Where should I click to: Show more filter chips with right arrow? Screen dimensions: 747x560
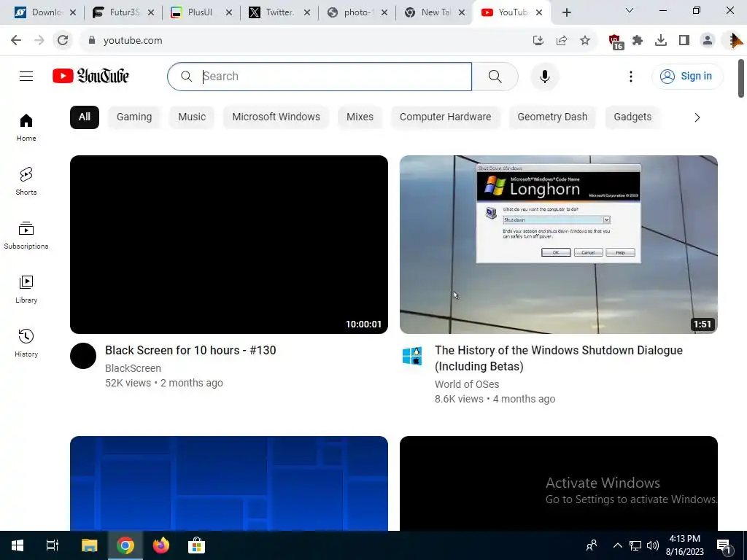[697, 117]
